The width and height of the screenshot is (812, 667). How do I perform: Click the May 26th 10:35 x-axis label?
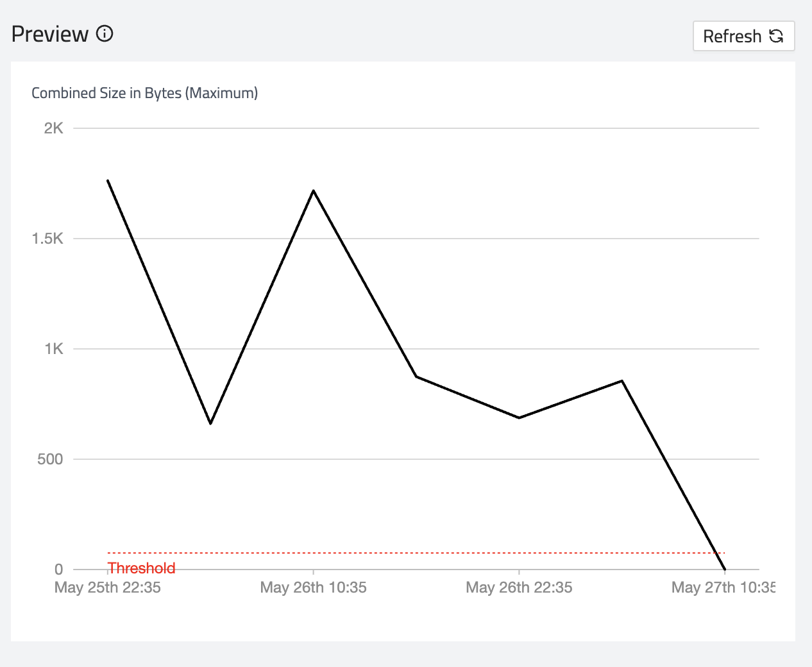[313, 587]
